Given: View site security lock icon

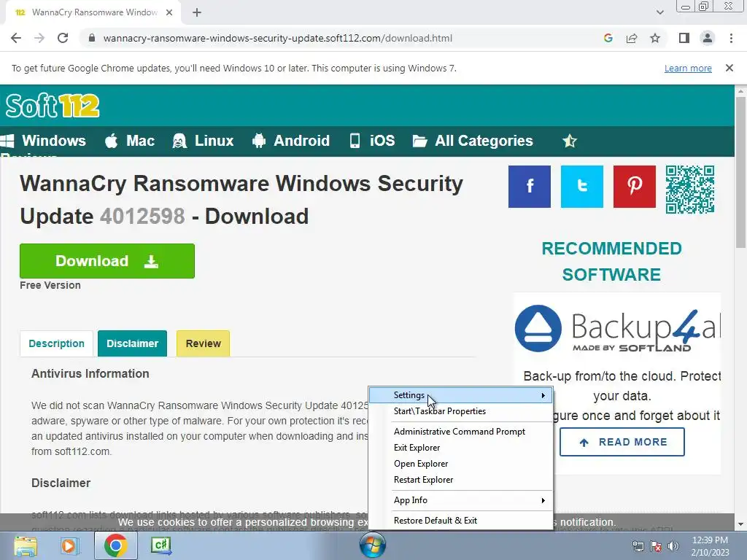Looking at the screenshot, I should [x=92, y=38].
